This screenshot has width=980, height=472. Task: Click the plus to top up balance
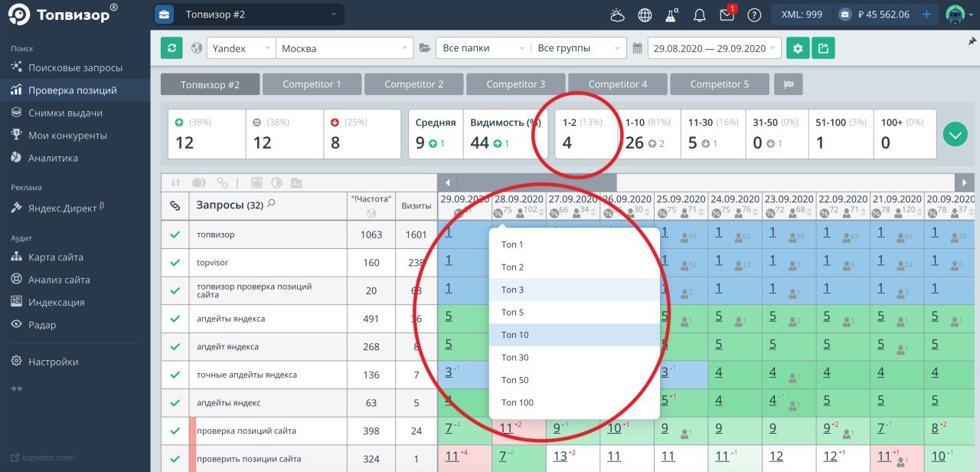pos(926,15)
